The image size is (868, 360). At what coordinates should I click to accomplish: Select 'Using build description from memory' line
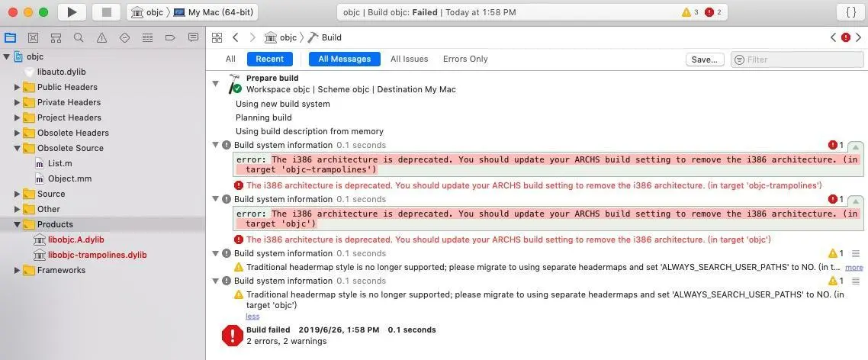(310, 131)
